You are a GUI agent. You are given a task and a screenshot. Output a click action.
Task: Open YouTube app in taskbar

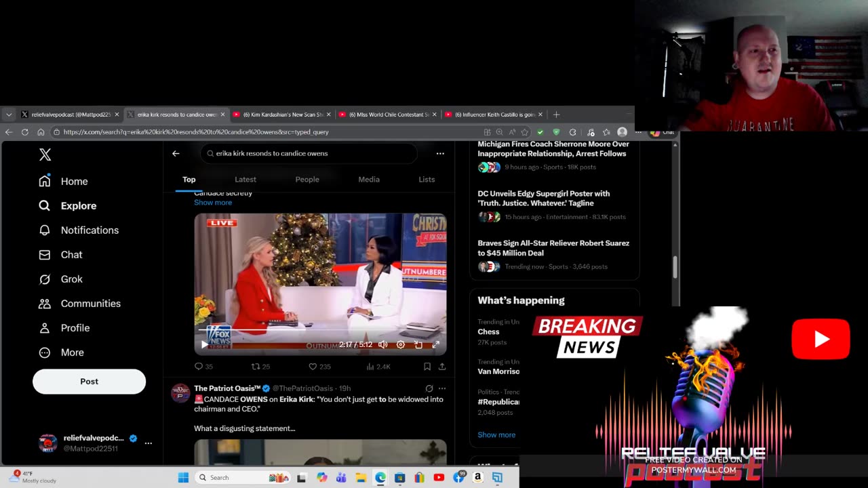coord(439,478)
